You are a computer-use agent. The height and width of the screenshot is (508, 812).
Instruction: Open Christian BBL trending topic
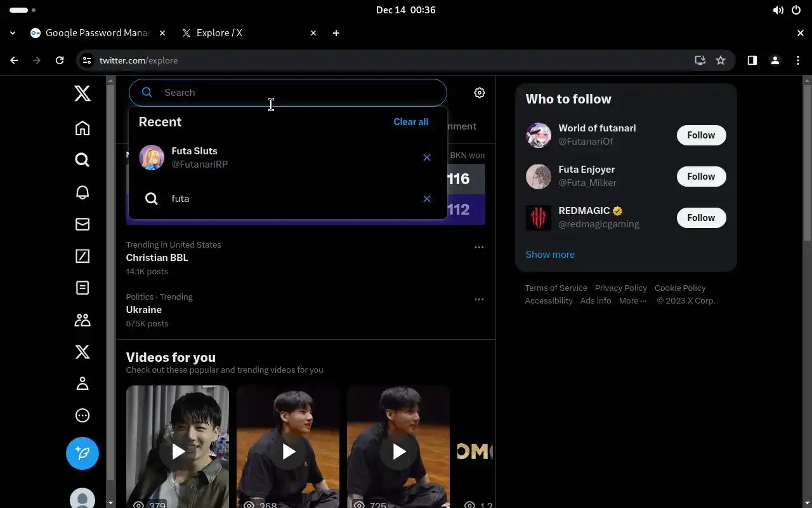(x=157, y=258)
